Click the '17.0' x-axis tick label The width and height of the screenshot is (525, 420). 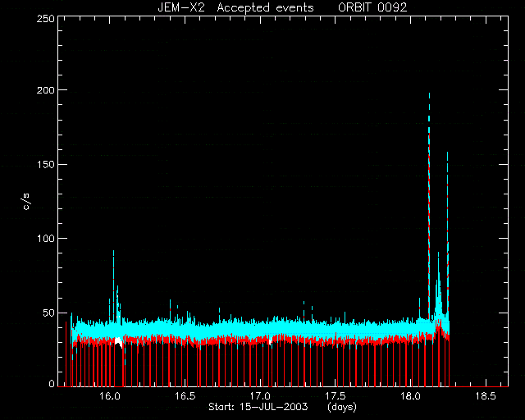click(261, 396)
